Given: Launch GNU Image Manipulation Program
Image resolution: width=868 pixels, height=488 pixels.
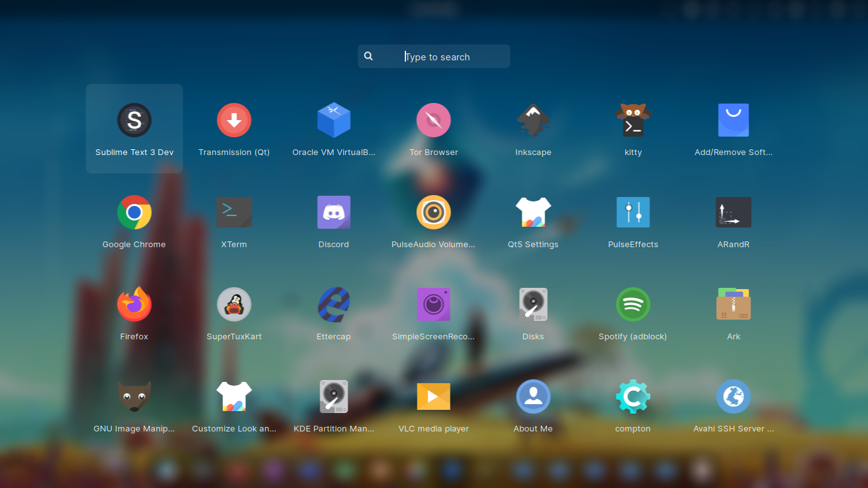Looking at the screenshot, I should 134,396.
